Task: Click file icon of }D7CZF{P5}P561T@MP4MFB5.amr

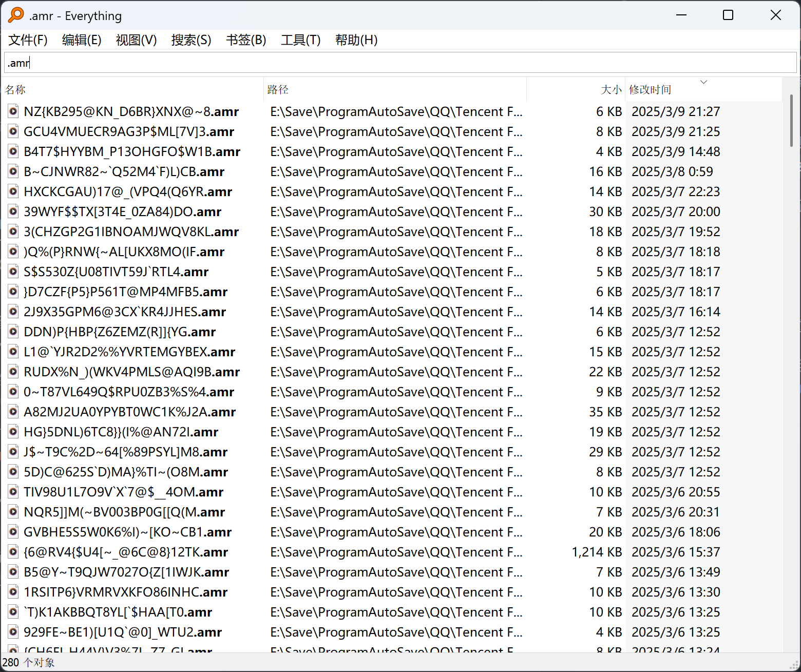Action: [13, 292]
